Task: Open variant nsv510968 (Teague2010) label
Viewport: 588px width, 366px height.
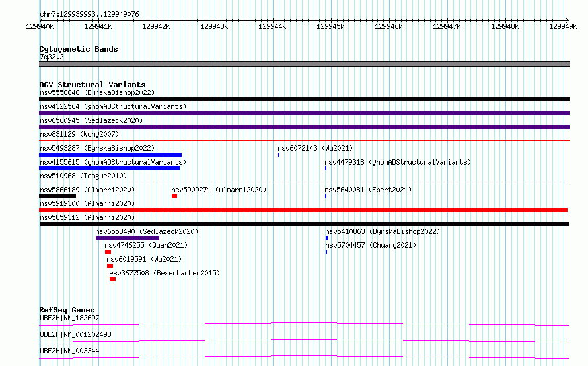Action: [83, 176]
